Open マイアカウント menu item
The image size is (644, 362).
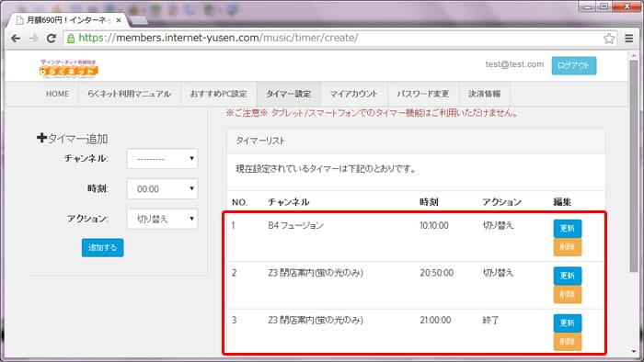(x=353, y=94)
